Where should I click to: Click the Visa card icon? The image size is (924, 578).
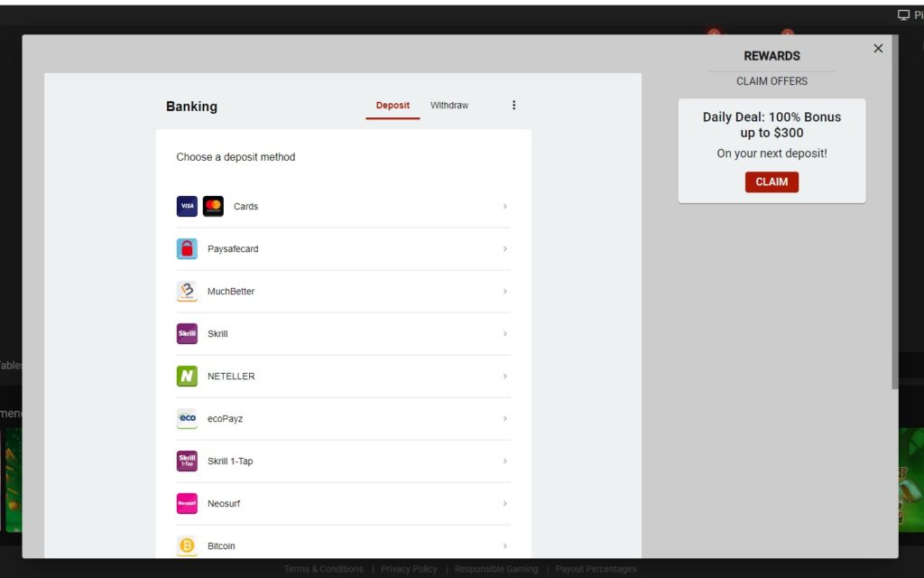(x=187, y=207)
